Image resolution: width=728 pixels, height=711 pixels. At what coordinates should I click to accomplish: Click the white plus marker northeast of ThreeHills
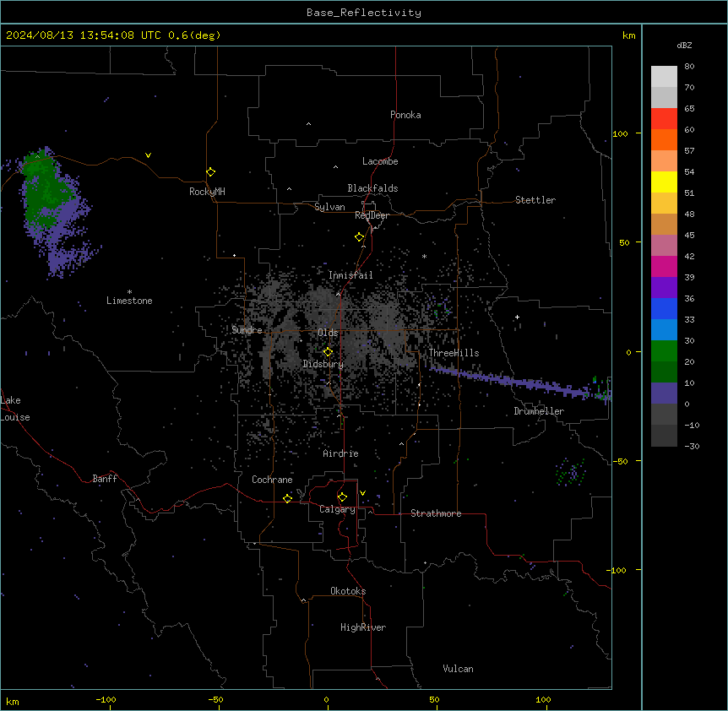point(517,317)
